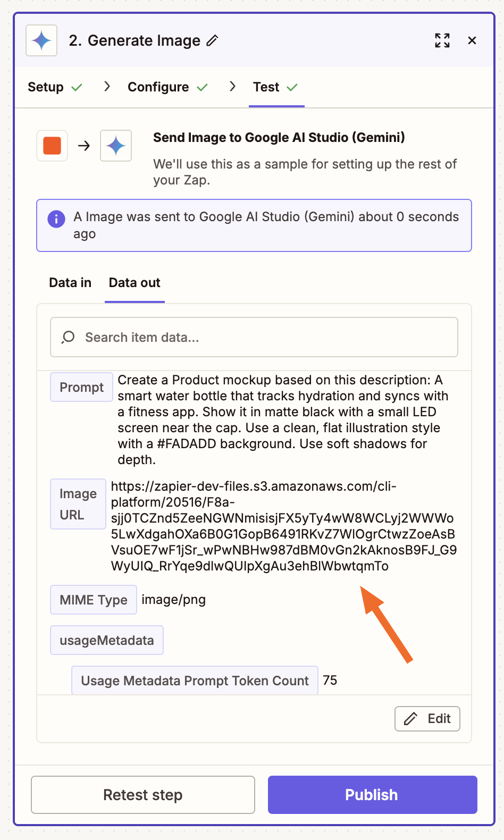Screen dimensions: 504x840
Task: Click the Edit button below the data
Action: click(x=427, y=718)
